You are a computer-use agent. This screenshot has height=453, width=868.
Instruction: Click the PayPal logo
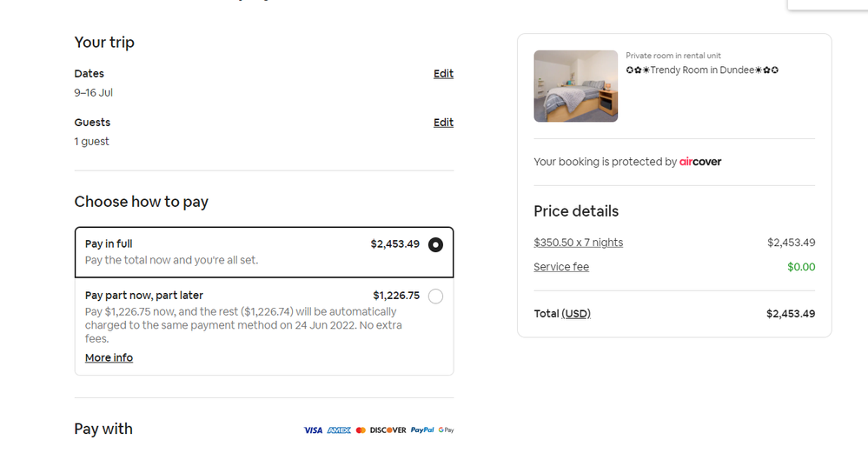coord(422,430)
